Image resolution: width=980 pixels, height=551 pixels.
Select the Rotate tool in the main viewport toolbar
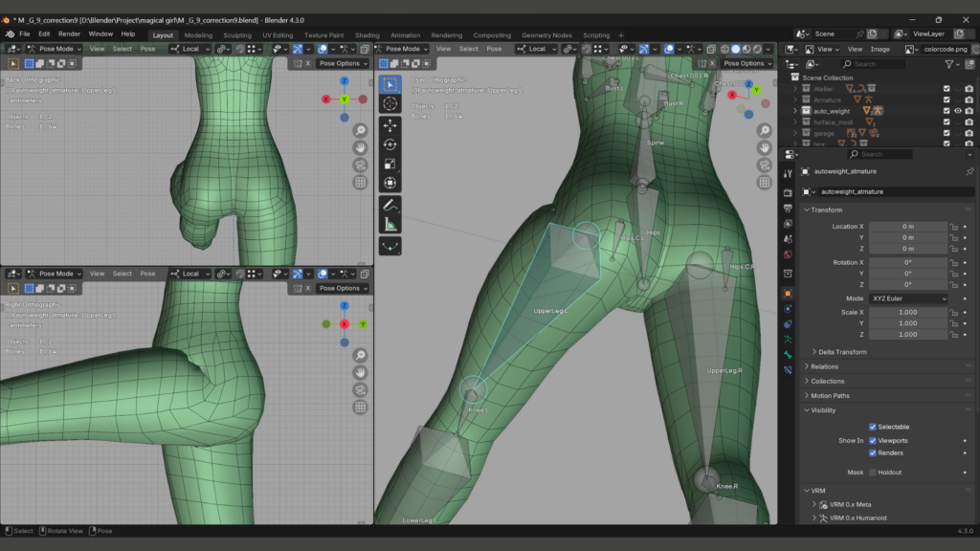click(x=390, y=144)
